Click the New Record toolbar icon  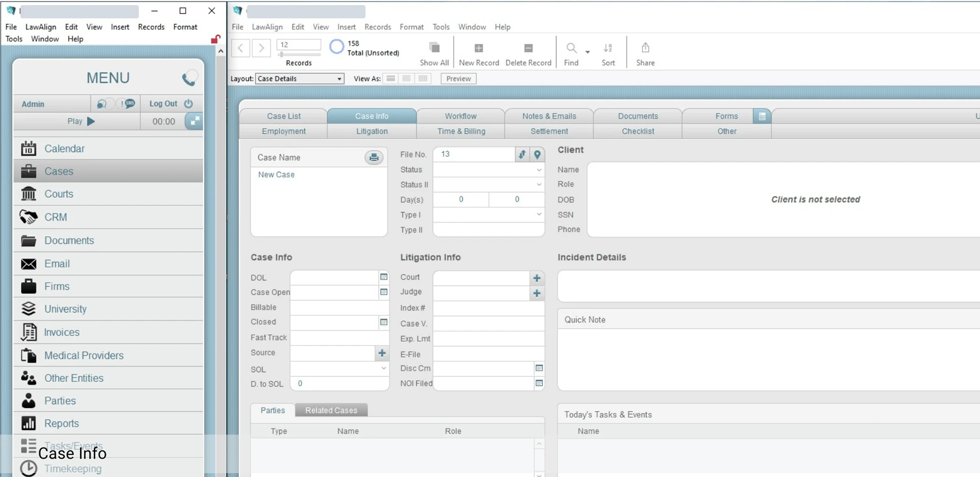(479, 54)
